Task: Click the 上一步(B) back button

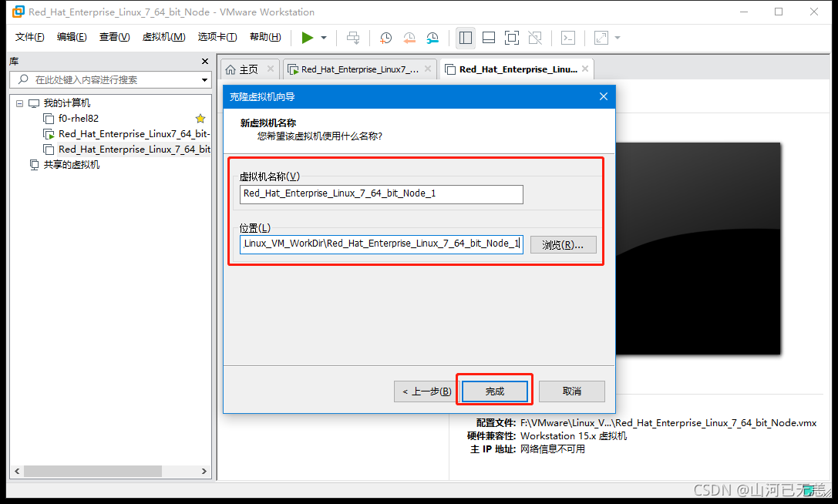Action: pyautogui.click(x=426, y=391)
